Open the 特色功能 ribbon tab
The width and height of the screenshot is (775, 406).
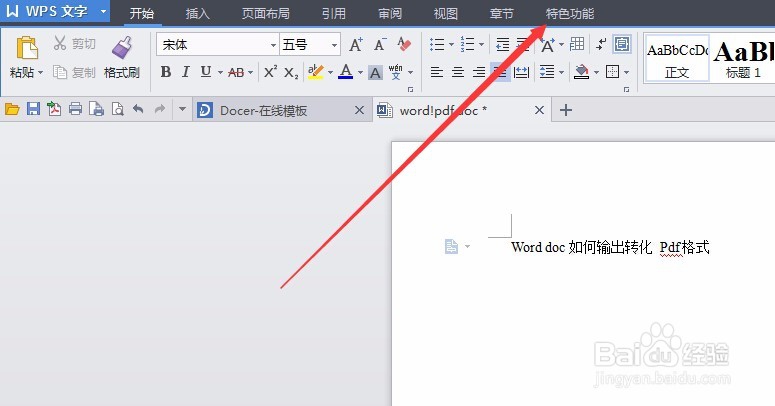click(x=570, y=13)
